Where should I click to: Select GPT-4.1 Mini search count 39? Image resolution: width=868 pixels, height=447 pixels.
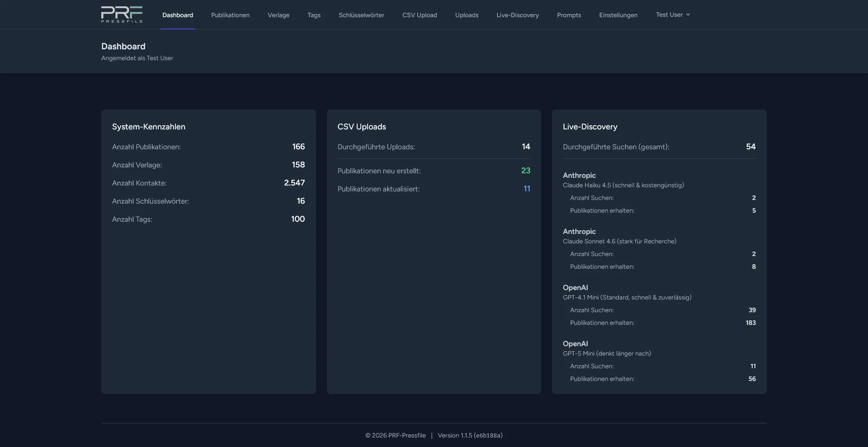pos(752,310)
